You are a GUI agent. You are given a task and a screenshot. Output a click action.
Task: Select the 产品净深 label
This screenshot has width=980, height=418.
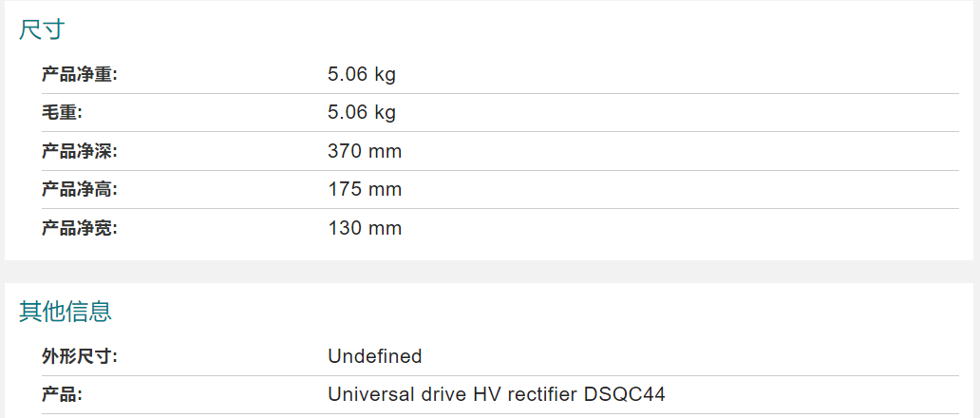point(80,151)
